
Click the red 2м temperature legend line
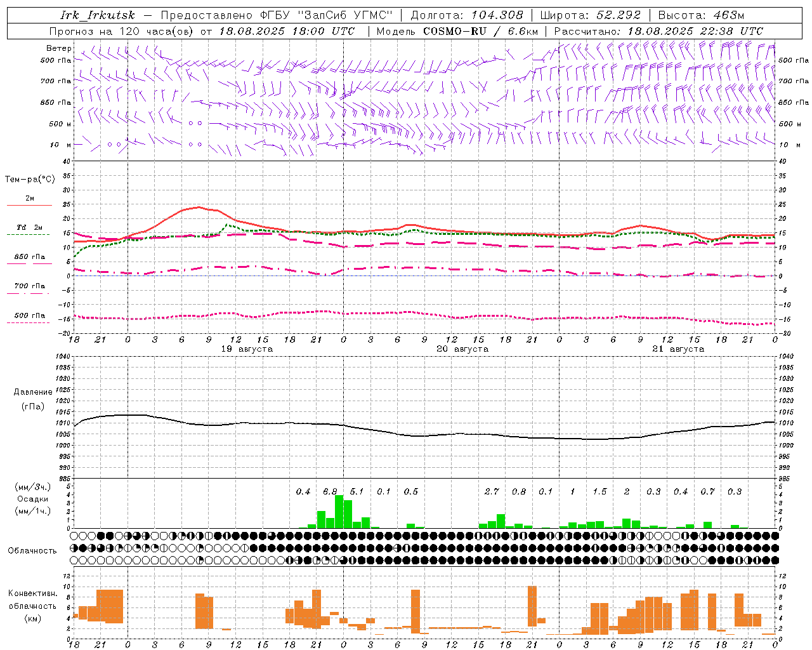(x=29, y=205)
